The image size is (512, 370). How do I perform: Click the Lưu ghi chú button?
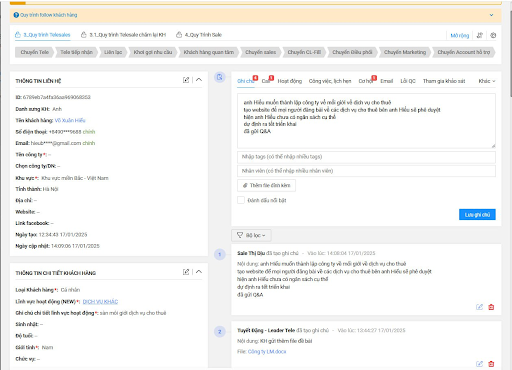coord(477,215)
